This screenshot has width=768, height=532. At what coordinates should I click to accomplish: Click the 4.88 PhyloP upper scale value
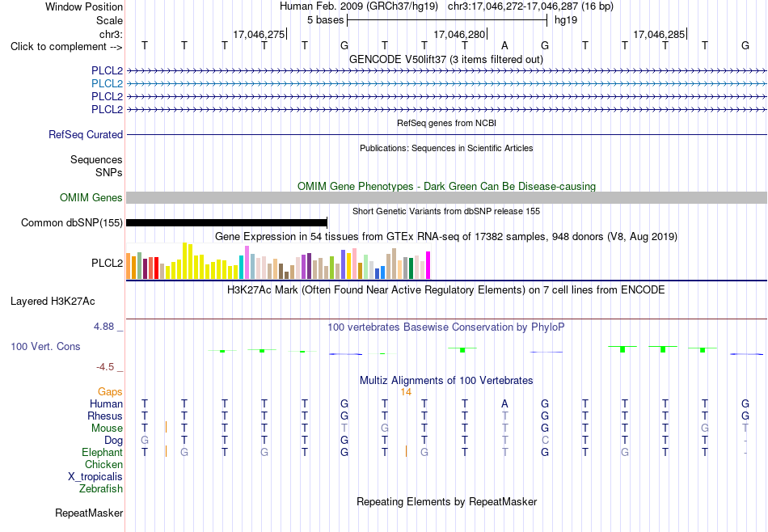click(103, 327)
